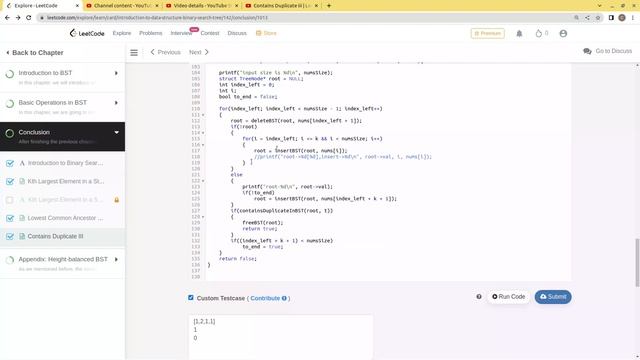This screenshot has width=640, height=360.
Task: Fold code at line 116
Action: (203, 145)
